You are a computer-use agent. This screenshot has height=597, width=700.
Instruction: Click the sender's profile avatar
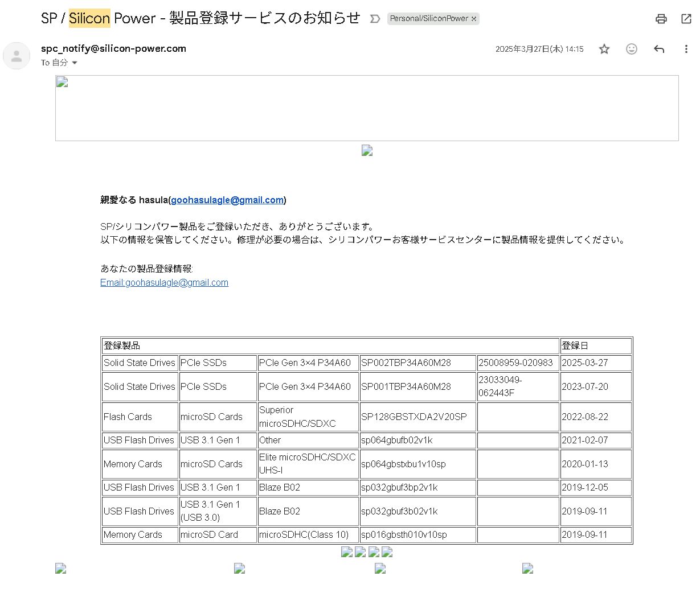[x=17, y=56]
